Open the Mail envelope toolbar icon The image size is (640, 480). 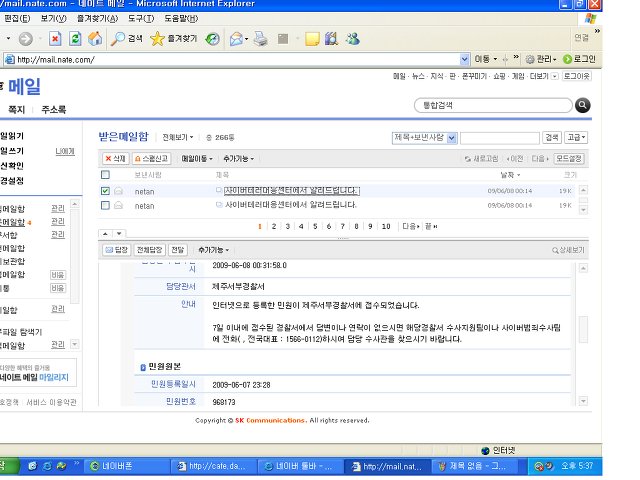coord(236,39)
